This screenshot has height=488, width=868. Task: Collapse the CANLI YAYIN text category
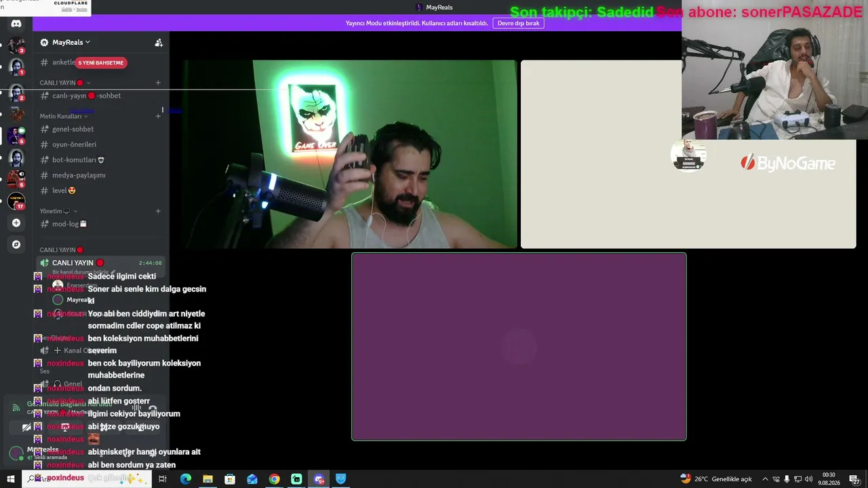click(x=65, y=83)
